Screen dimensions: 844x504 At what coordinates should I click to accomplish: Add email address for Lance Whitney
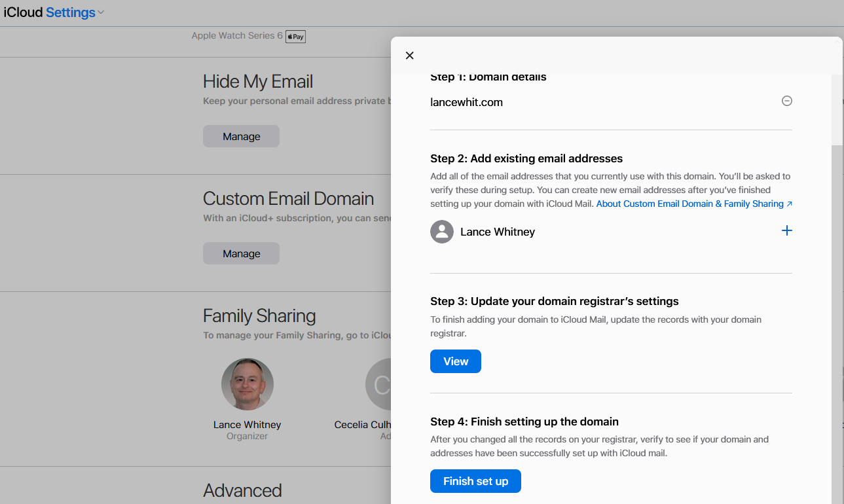[787, 230]
